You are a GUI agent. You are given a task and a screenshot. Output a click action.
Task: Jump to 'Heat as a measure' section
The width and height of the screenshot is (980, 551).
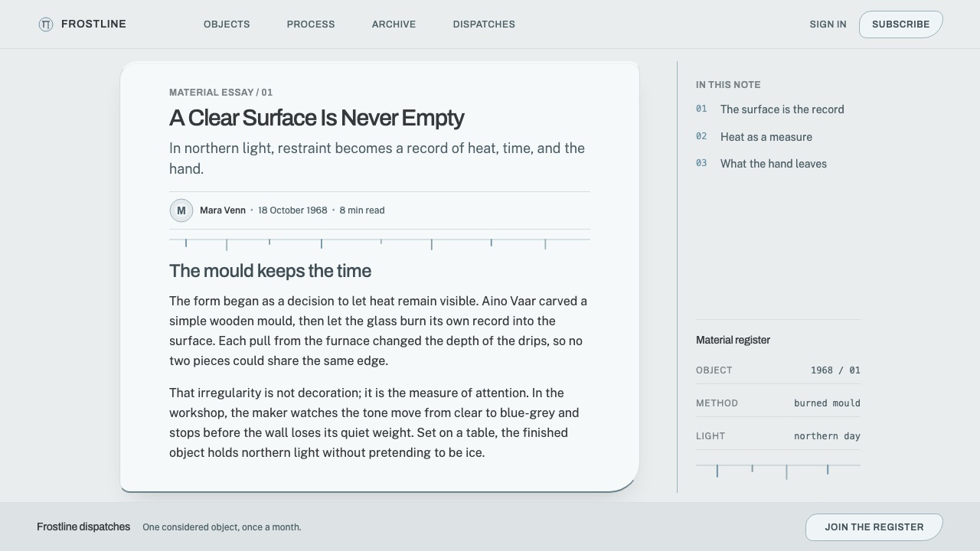[x=766, y=137]
